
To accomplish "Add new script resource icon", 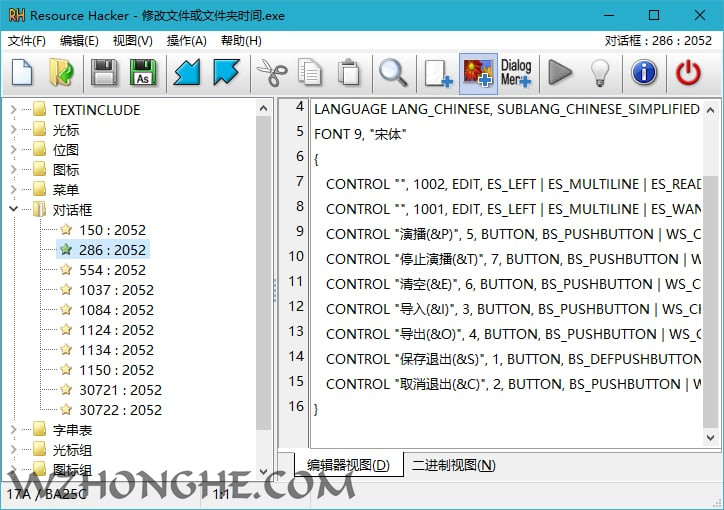I will click(x=438, y=73).
